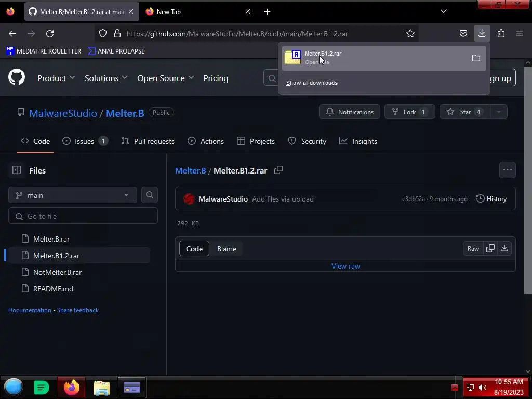
Task: Click the file tree search icon button
Action: pos(149,195)
